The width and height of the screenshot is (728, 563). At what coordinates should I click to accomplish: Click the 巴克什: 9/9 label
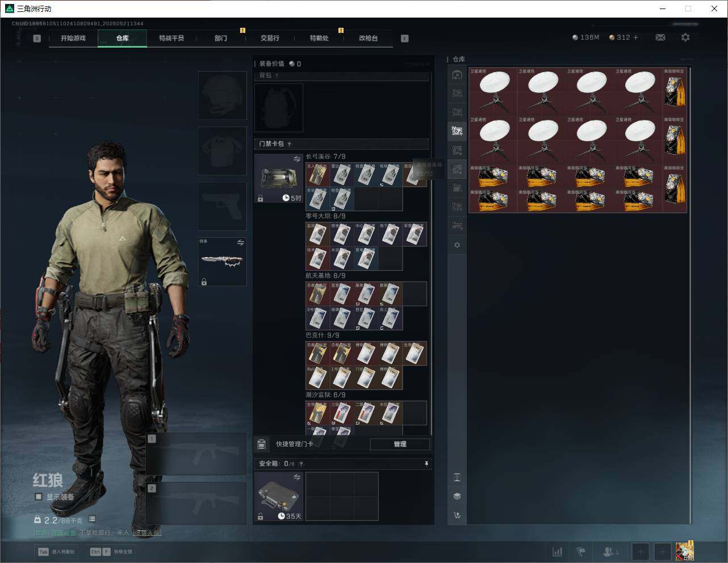point(323,335)
